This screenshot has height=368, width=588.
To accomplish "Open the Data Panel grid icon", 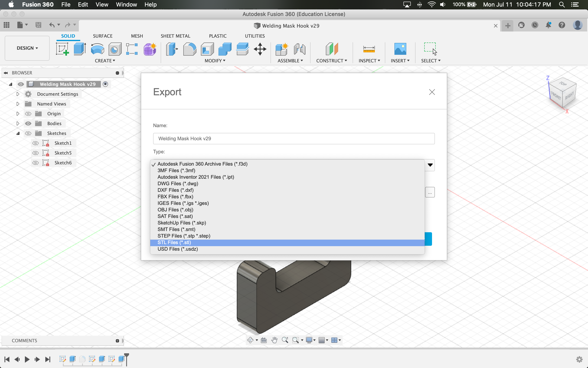I will coord(7,25).
